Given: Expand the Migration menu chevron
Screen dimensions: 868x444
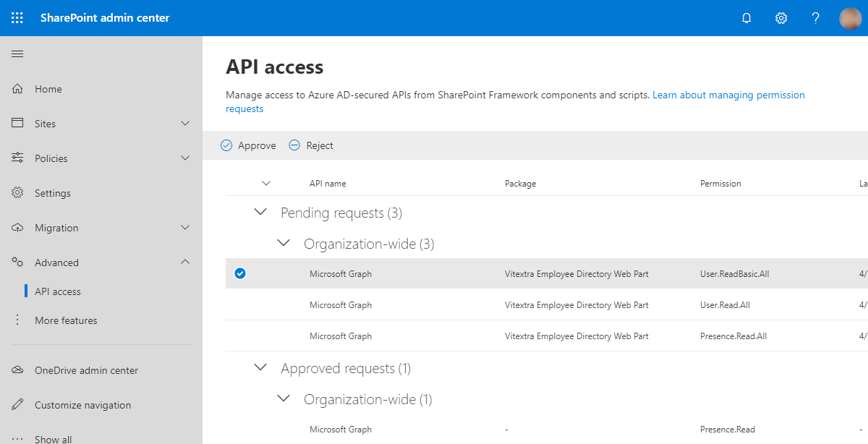Looking at the screenshot, I should tap(185, 228).
